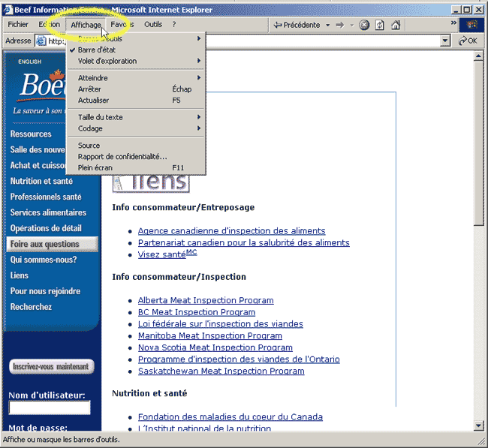
Task: Click the scrollbar down arrow
Action: coord(478,425)
